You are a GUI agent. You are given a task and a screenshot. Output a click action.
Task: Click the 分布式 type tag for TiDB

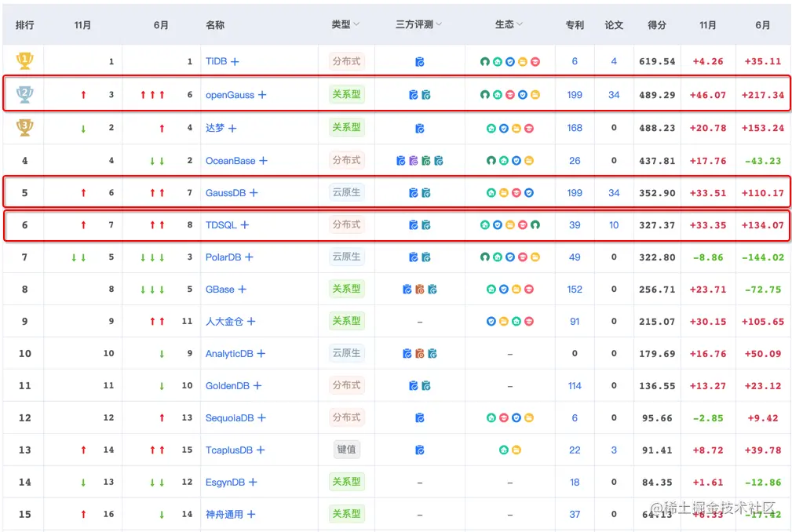pos(346,61)
